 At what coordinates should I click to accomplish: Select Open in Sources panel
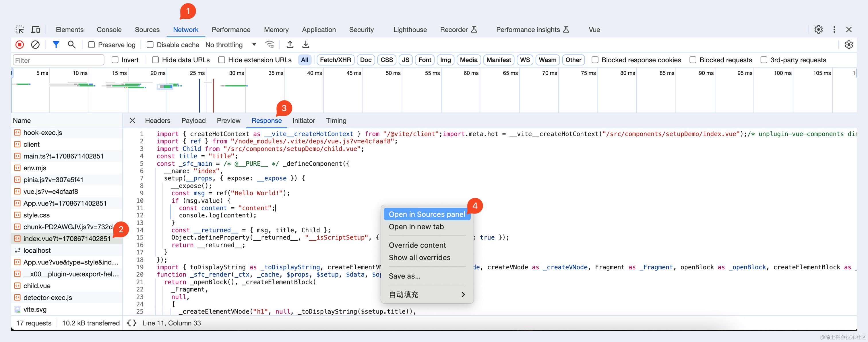(x=427, y=214)
